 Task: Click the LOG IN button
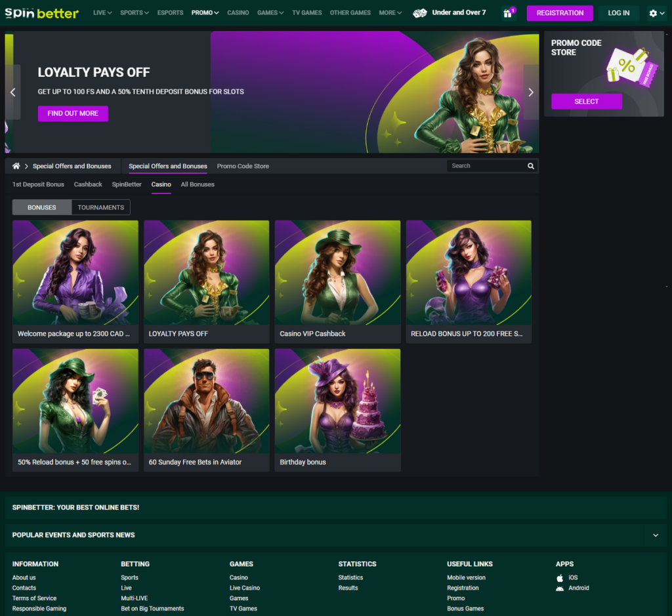point(618,13)
